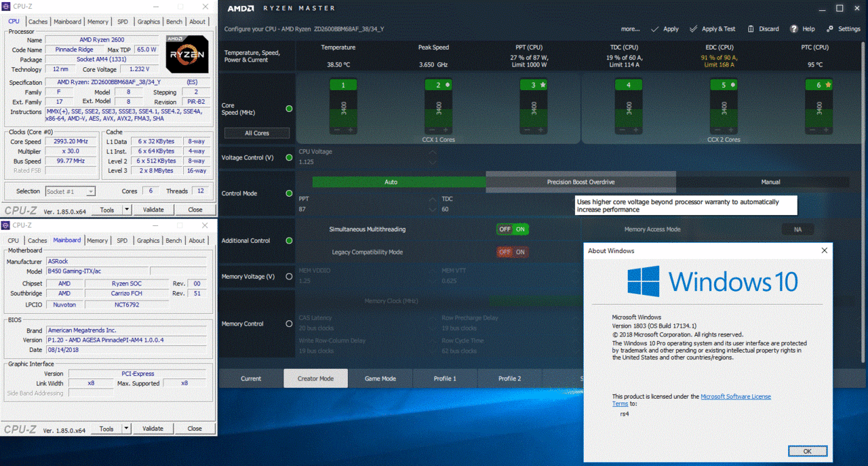The width and height of the screenshot is (868, 466).
Task: Enable the Memory Voltage section indicator
Action: [290, 276]
